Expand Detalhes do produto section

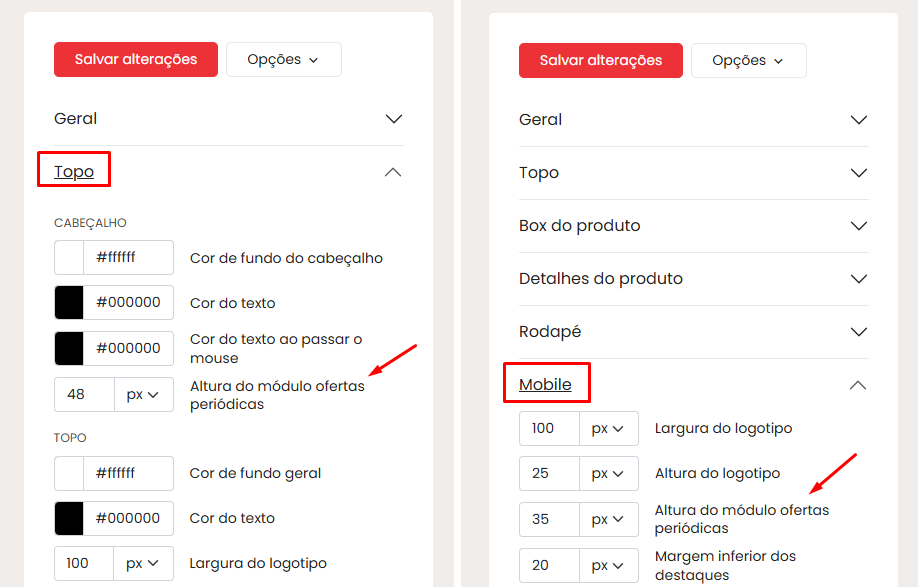pyautogui.click(x=858, y=279)
